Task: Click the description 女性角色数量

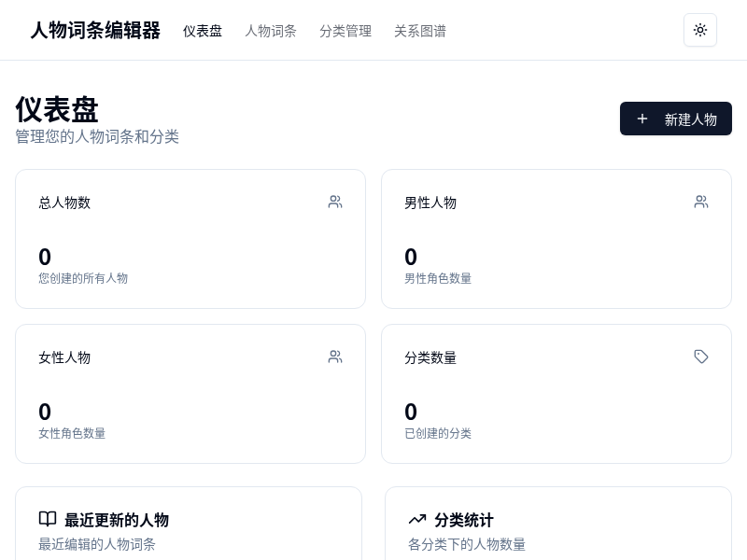Action: click(72, 433)
